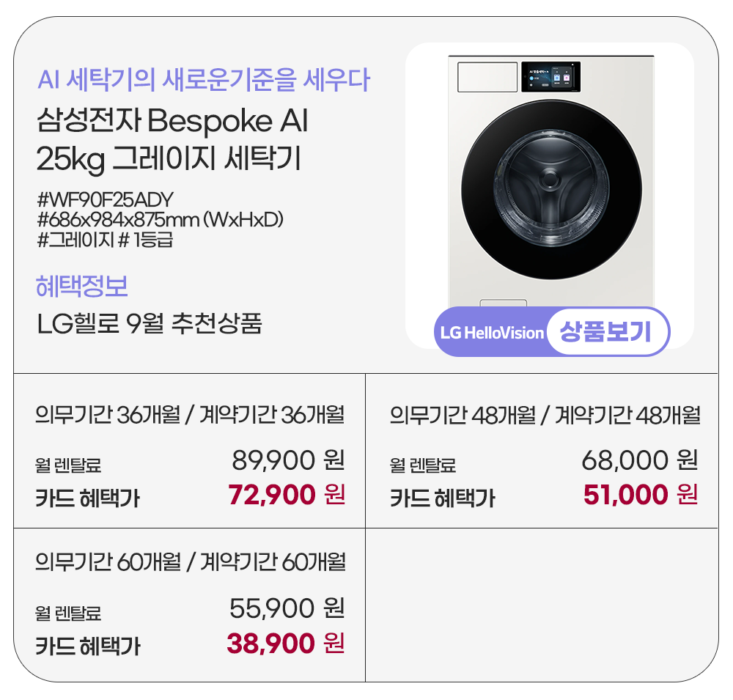
Task: Click the model number #WF90F25ADY
Action: (104, 199)
